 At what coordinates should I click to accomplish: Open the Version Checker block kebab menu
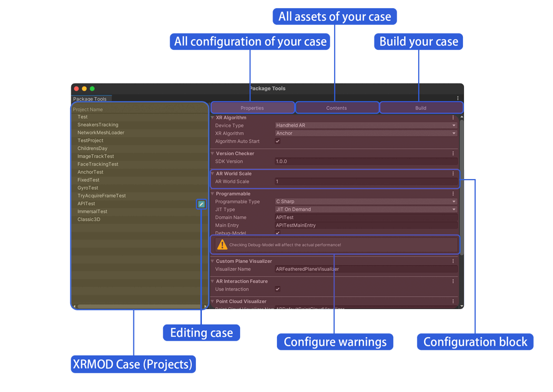click(453, 153)
